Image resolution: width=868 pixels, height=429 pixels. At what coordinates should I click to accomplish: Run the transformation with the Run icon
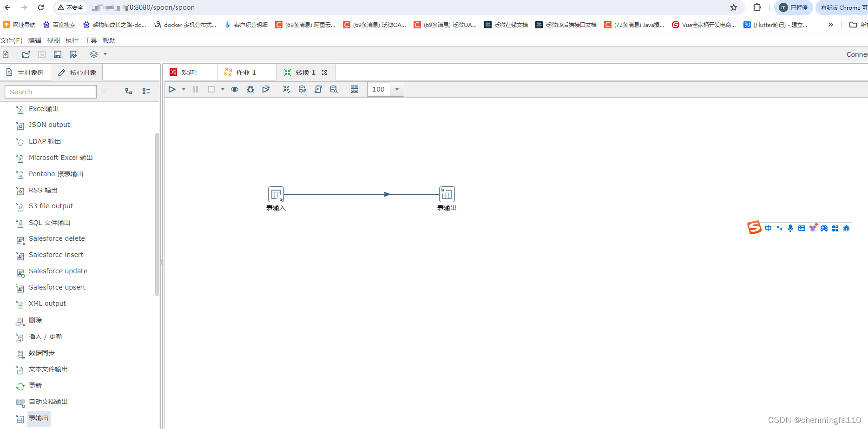click(172, 89)
